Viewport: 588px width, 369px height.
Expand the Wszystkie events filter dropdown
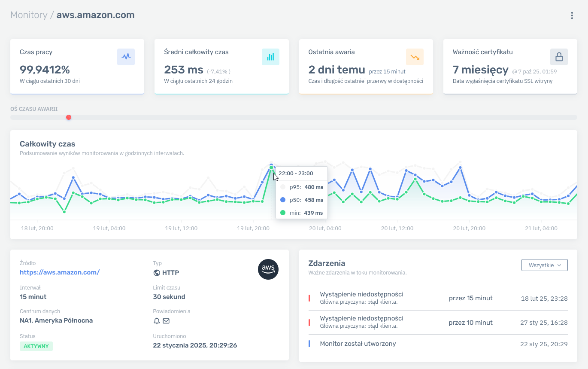(x=544, y=265)
